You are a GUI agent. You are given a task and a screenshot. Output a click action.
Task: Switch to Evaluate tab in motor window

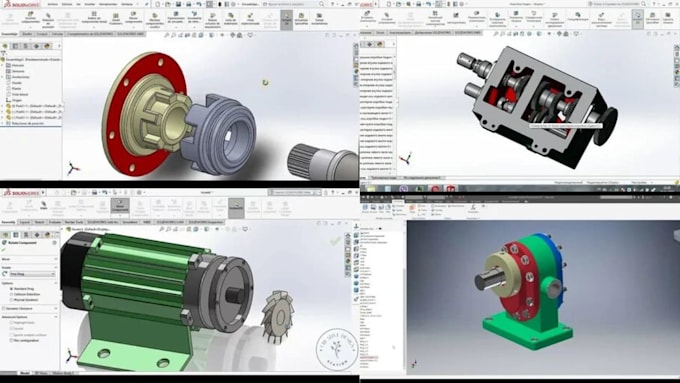click(55, 222)
